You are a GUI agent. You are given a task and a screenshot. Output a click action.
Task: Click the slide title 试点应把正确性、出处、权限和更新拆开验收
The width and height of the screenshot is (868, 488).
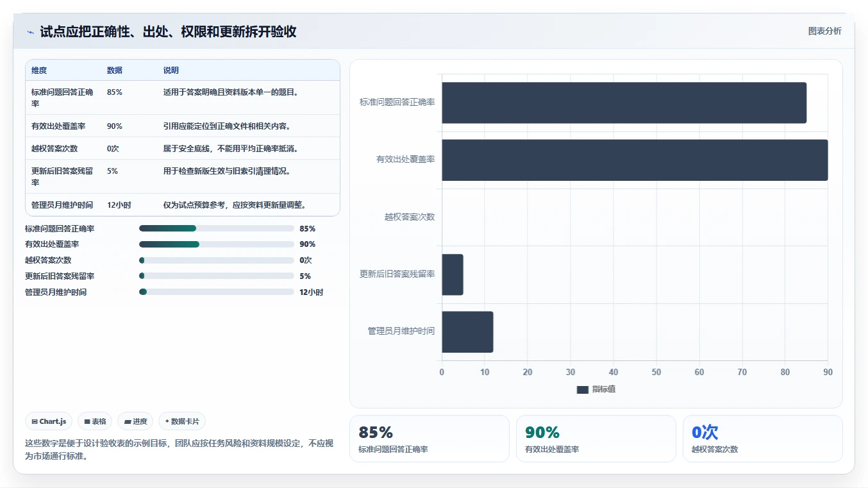click(x=168, y=32)
